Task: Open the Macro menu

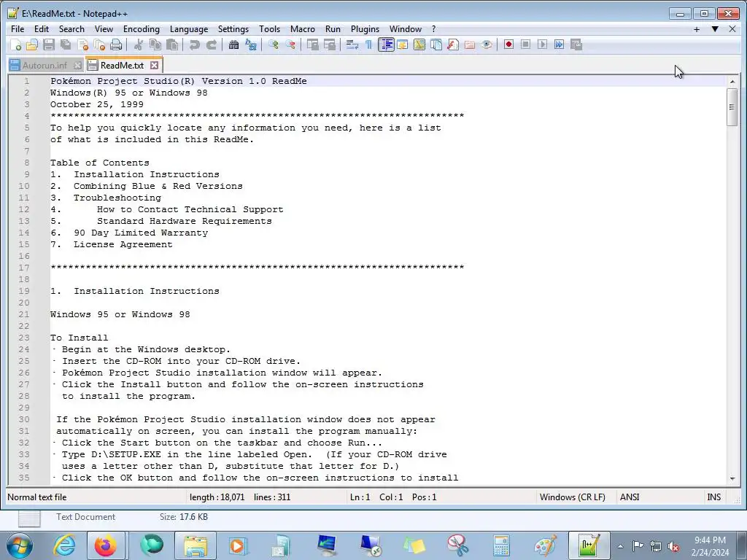Action: click(x=303, y=29)
